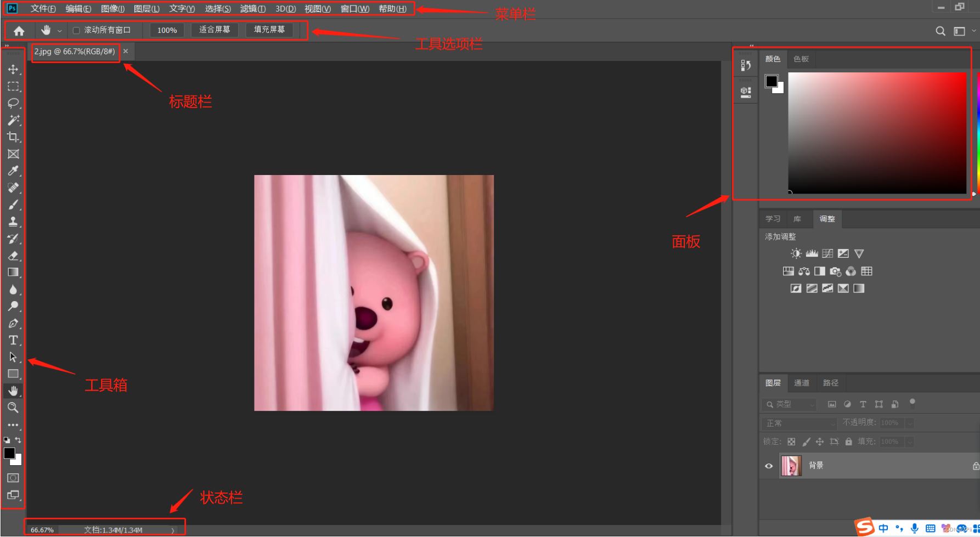The height and width of the screenshot is (537, 980).
Task: Select the Rectangle shape tool
Action: coord(13,374)
